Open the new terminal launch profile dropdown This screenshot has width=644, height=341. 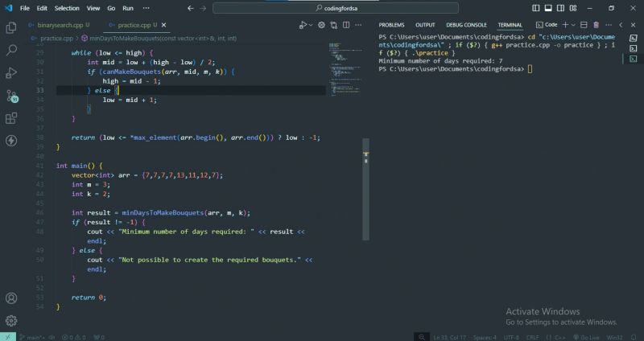coord(575,25)
